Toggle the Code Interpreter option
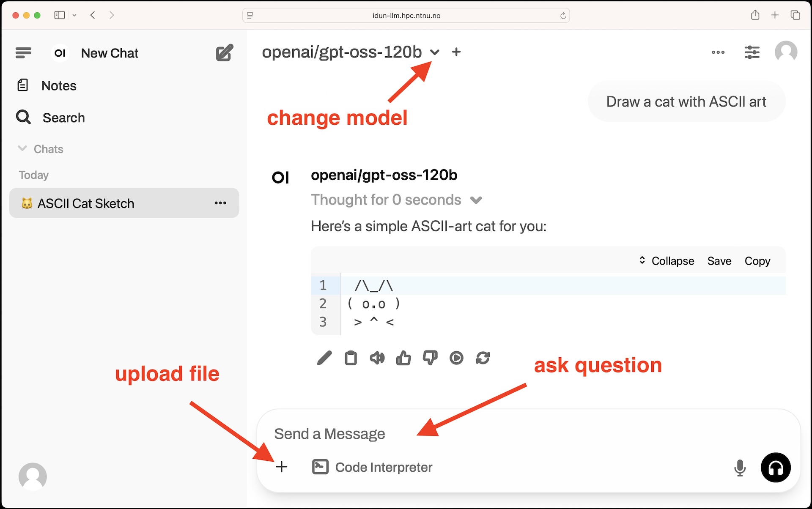The image size is (812, 509). click(x=372, y=467)
